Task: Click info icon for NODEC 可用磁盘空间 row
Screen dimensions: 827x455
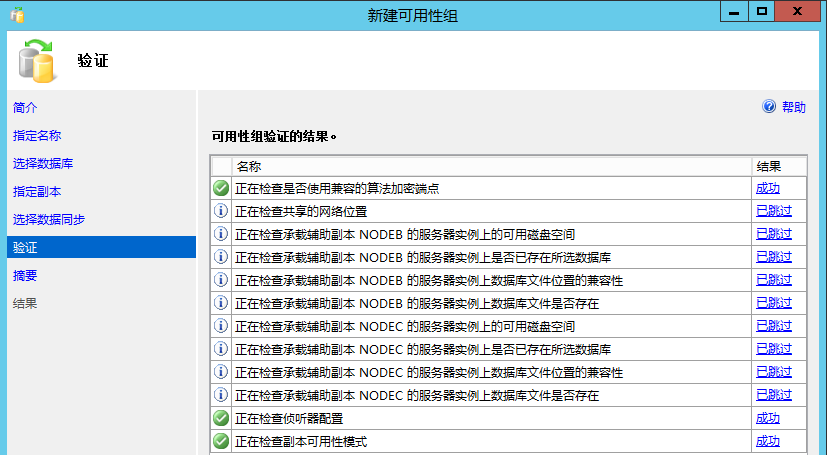Action: 221,326
